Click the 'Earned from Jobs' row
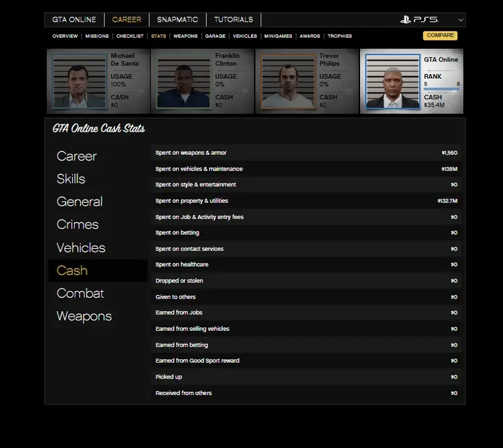 point(306,312)
